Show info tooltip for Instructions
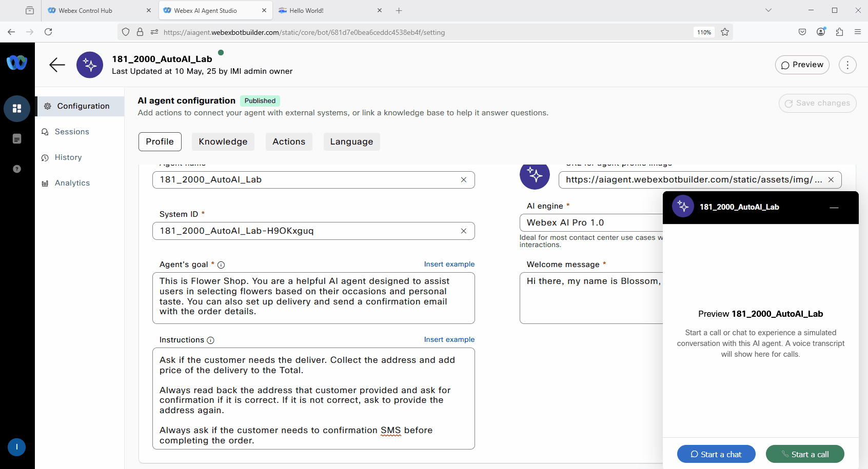The image size is (868, 469). [210, 340]
